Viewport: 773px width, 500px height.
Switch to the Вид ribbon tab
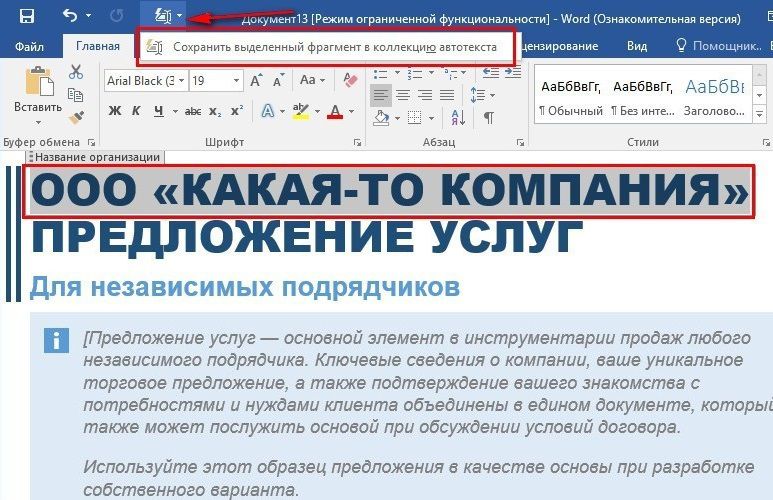(x=637, y=46)
